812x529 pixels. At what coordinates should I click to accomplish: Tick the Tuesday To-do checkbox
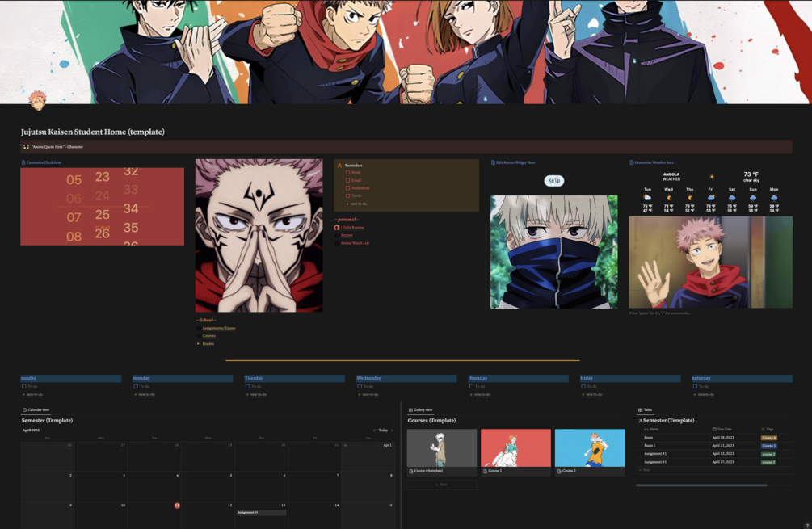(247, 386)
